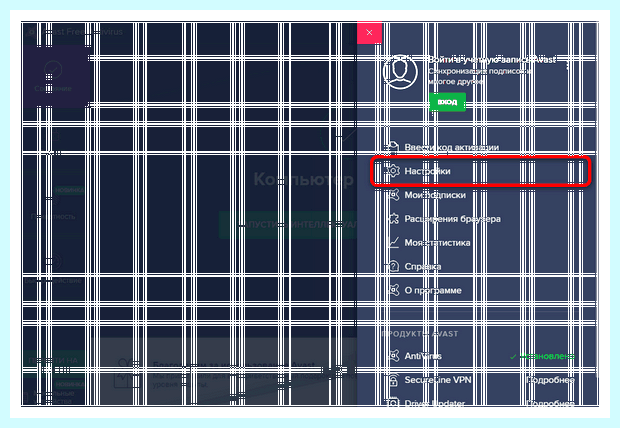This screenshot has width=620, height=428.
Task: Click the Установлено status next to AntiVirus
Action: [x=542, y=356]
